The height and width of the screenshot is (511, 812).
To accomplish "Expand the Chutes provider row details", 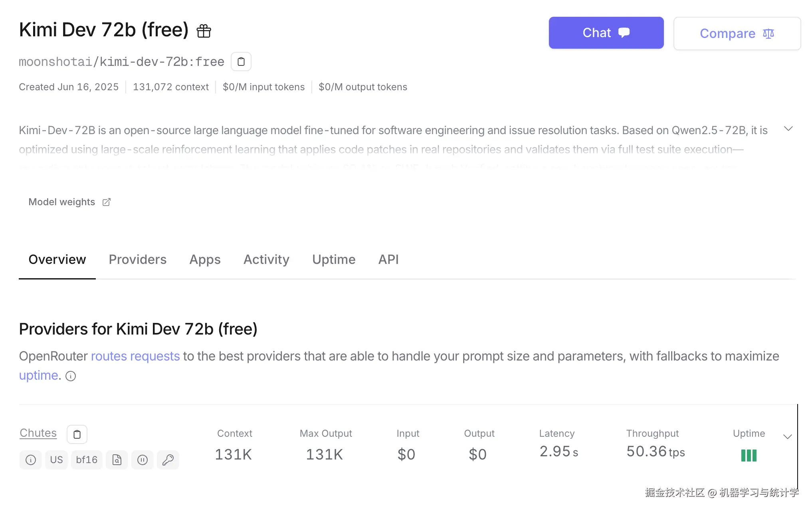I will pyautogui.click(x=787, y=437).
